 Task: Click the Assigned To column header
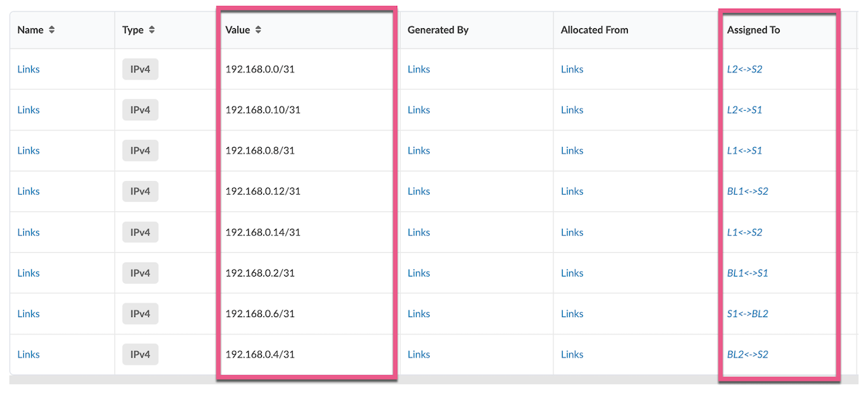[x=753, y=30]
